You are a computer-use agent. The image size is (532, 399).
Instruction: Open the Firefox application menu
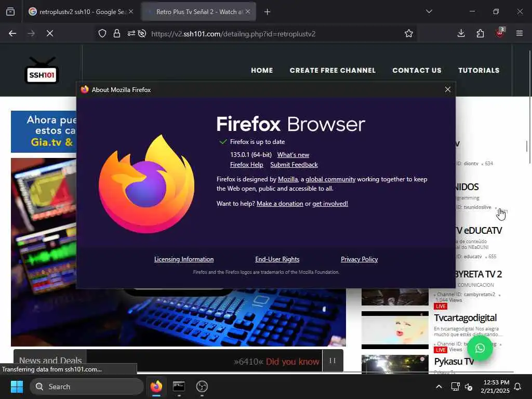(x=519, y=33)
